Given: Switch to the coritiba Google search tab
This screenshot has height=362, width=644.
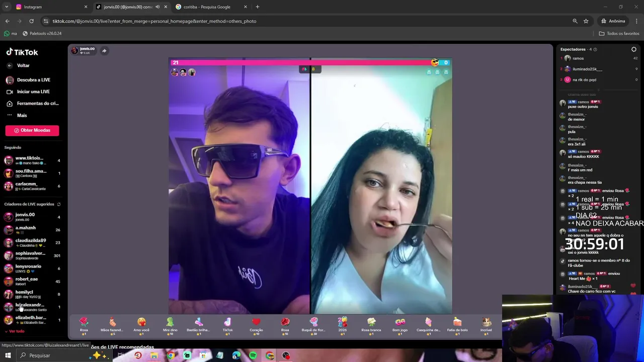Looking at the screenshot, I should (211, 7).
